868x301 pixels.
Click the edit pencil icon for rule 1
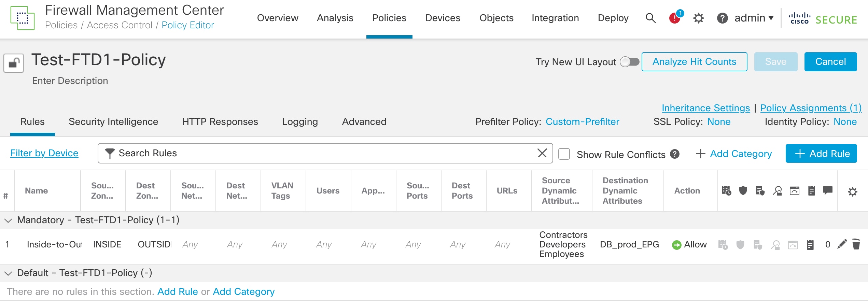842,244
